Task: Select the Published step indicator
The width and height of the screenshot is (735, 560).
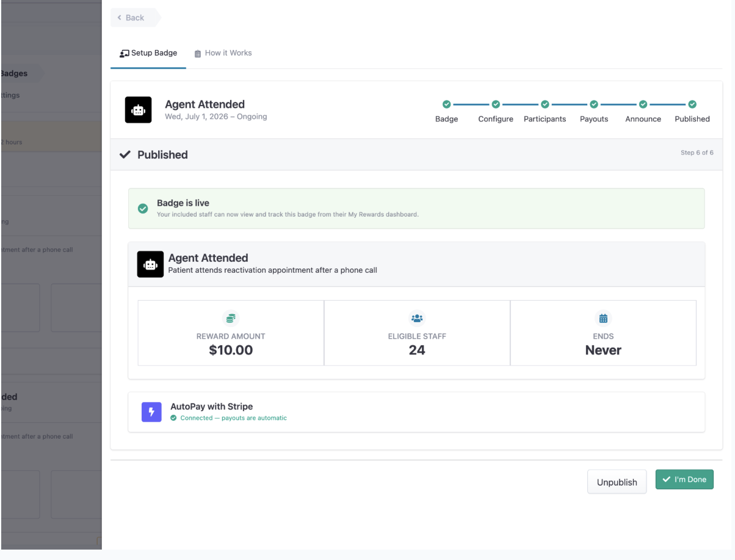Action: [x=692, y=104]
